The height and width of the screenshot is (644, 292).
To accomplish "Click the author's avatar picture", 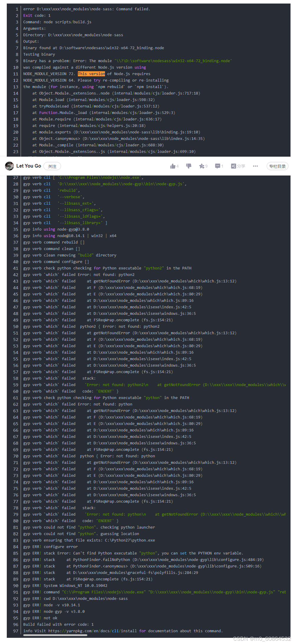I will (x=9, y=166).
